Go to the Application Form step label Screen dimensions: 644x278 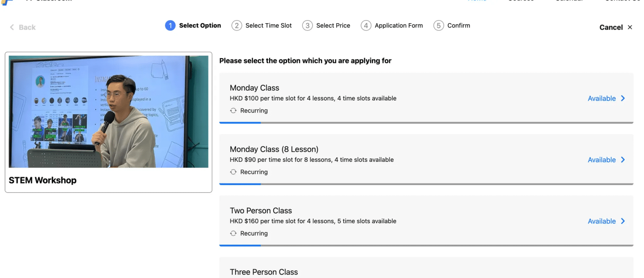398,25
